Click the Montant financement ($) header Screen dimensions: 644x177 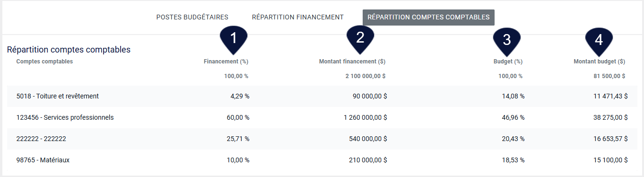pyautogui.click(x=352, y=62)
